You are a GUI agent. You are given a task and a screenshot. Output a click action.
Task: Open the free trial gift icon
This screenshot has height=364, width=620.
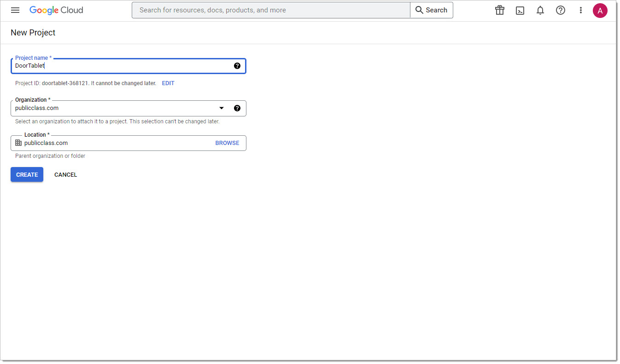pos(500,10)
